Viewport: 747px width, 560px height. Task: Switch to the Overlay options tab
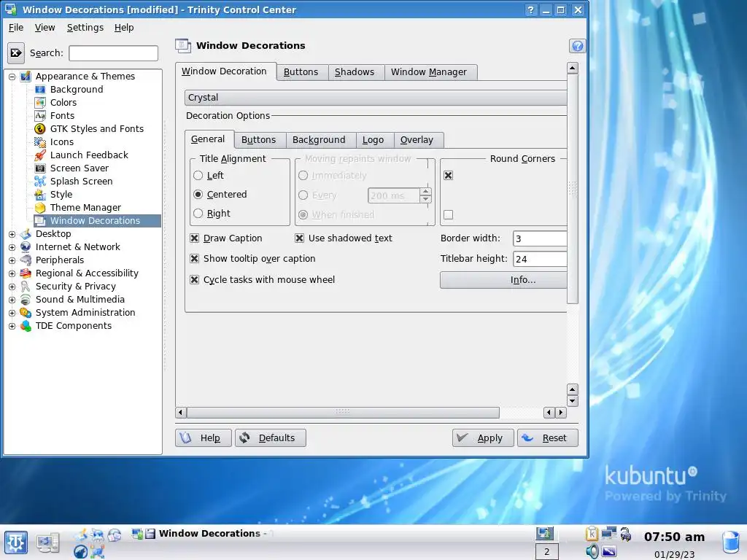pos(417,140)
